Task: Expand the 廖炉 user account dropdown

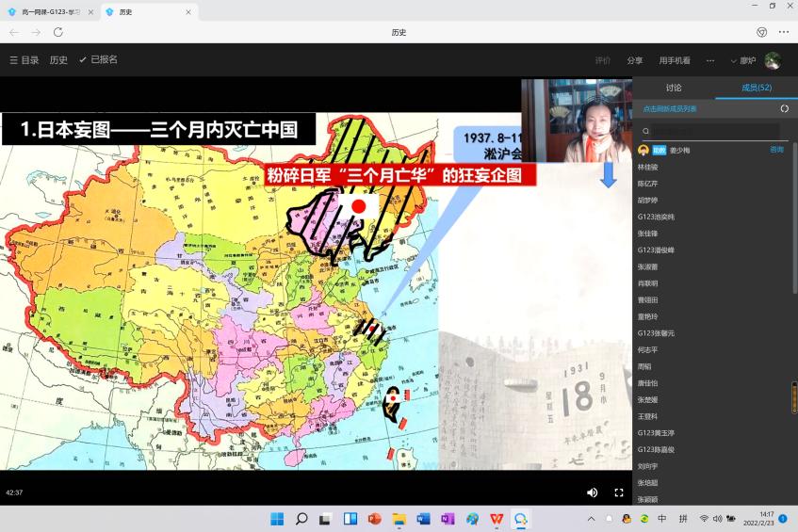Action: pos(743,60)
